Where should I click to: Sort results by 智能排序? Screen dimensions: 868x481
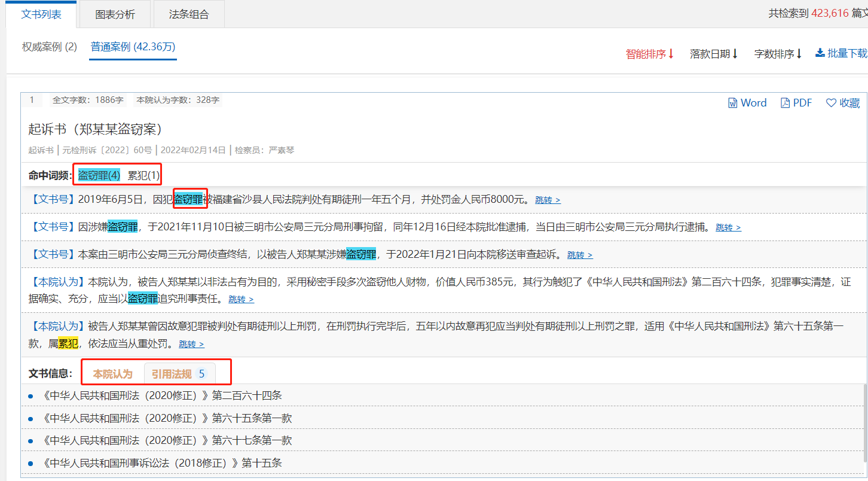[x=650, y=54]
